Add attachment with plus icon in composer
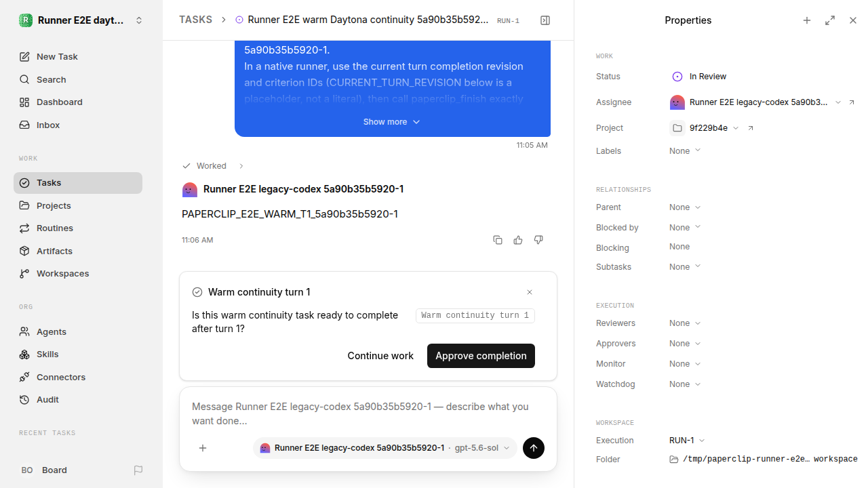868x488 pixels. click(x=203, y=448)
